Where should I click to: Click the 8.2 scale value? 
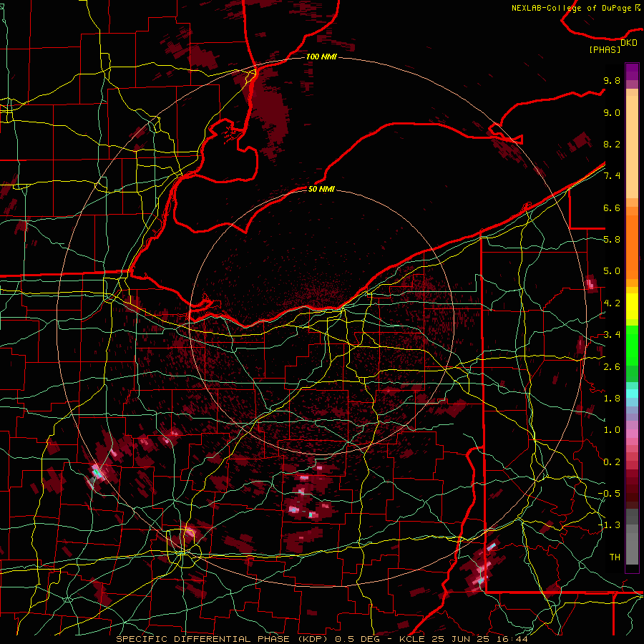612,145
